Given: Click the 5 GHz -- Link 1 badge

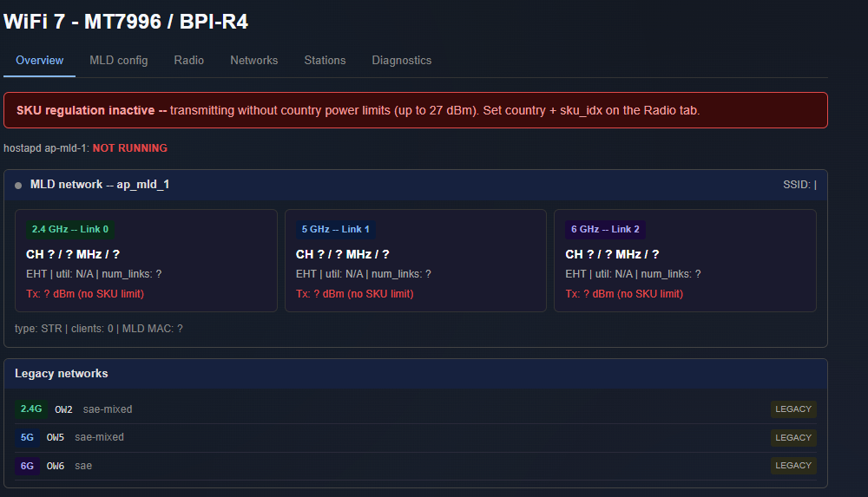Looking at the screenshot, I should click(335, 229).
